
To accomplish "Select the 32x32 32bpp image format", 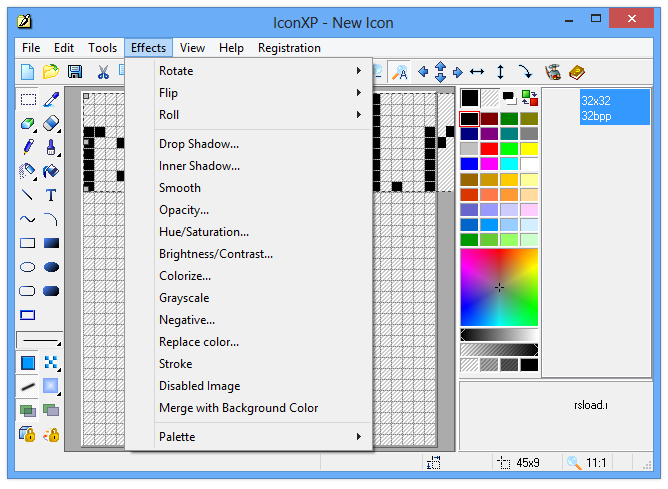I will point(614,108).
